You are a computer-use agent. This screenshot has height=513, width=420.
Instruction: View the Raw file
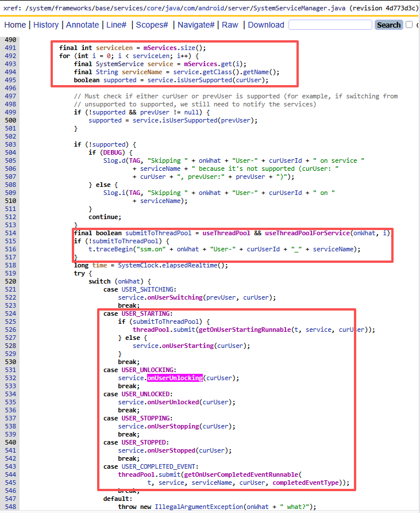230,25
